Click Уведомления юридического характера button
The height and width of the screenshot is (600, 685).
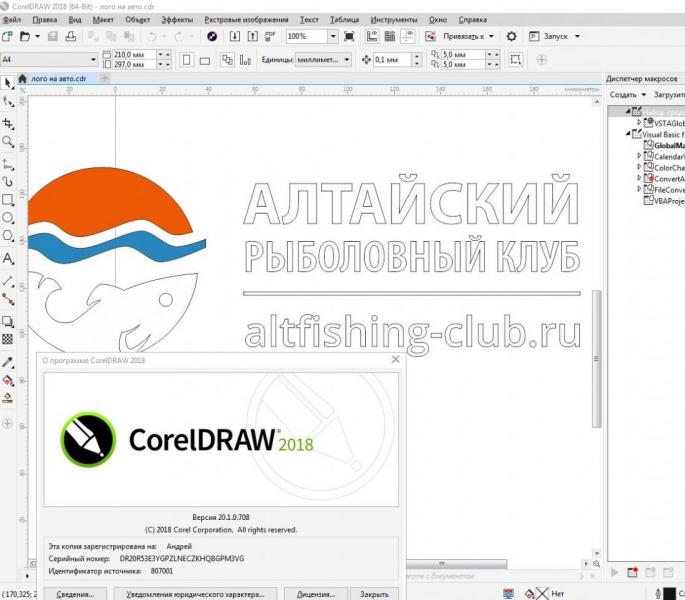coord(195,594)
